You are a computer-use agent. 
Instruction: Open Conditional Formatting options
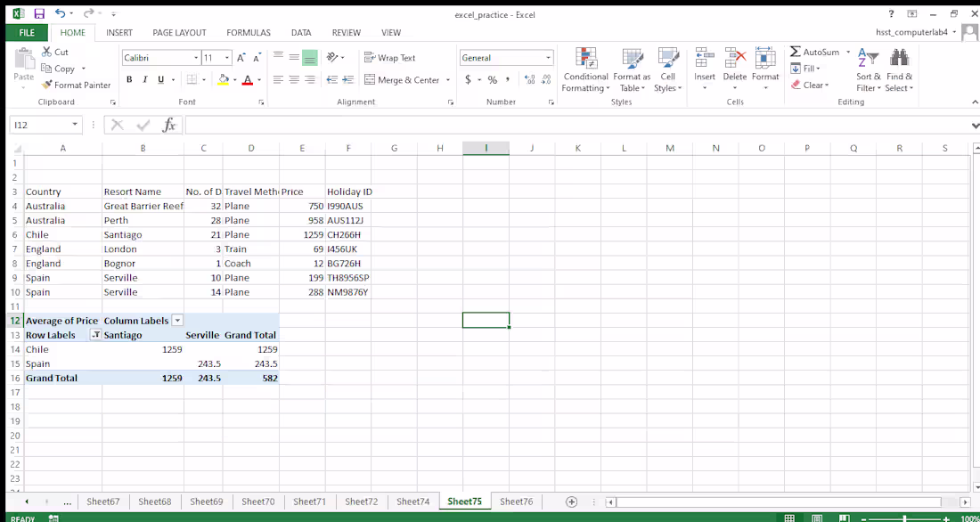[x=585, y=69]
